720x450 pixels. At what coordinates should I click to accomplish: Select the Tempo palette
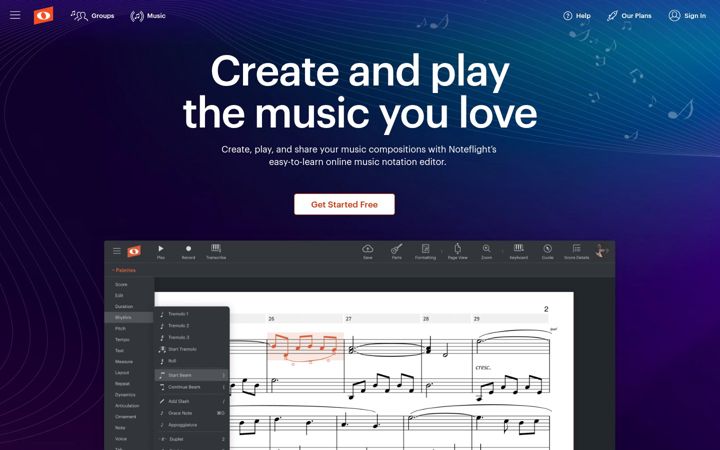(122, 340)
